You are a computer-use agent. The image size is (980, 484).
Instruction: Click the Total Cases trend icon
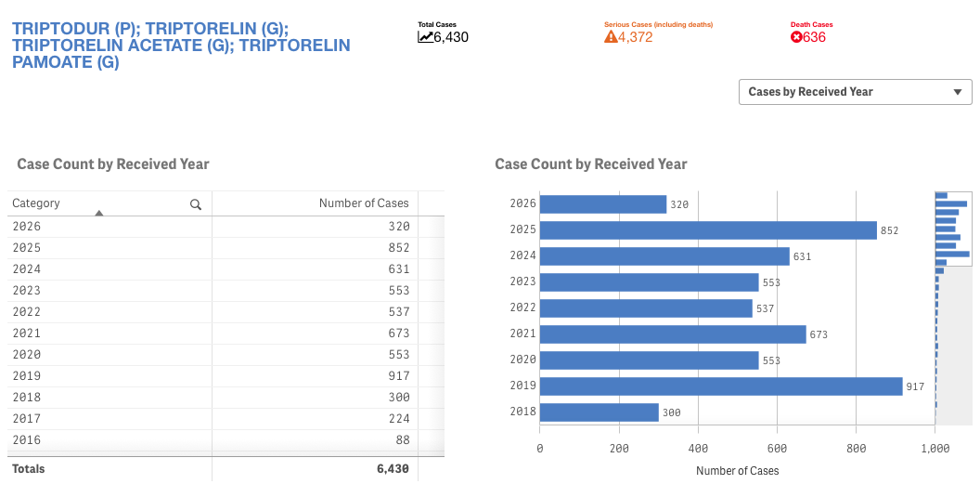(x=425, y=37)
